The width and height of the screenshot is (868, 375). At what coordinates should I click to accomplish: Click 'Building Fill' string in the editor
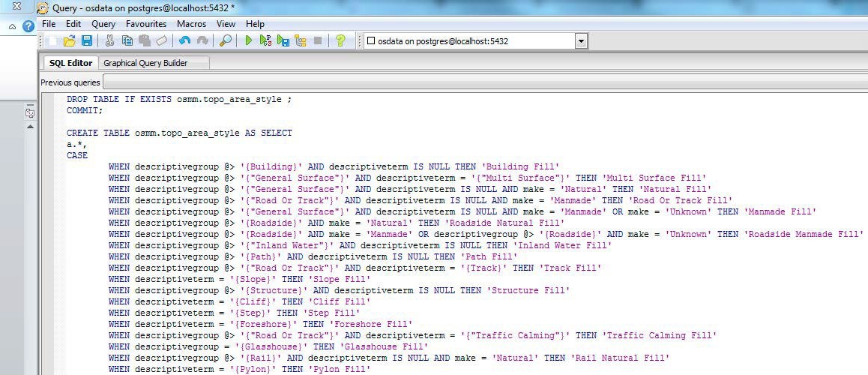coord(520,166)
